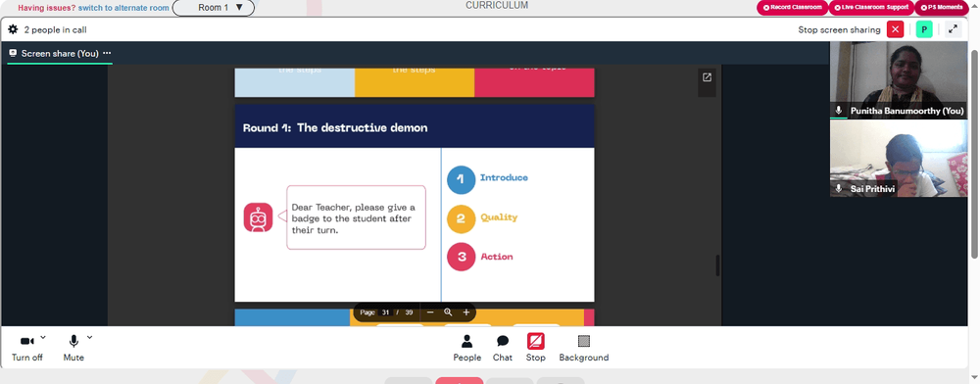
Task: Click the Record Classroom button
Action: click(x=793, y=8)
